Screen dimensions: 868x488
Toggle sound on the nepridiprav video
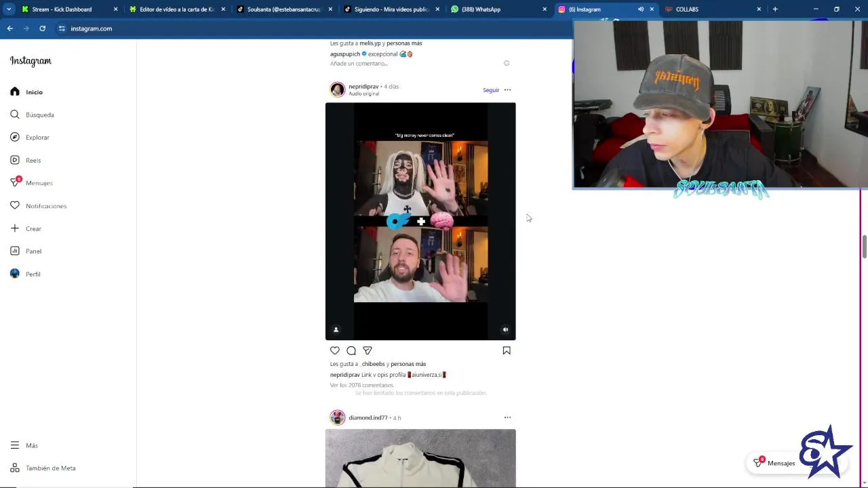(x=505, y=329)
